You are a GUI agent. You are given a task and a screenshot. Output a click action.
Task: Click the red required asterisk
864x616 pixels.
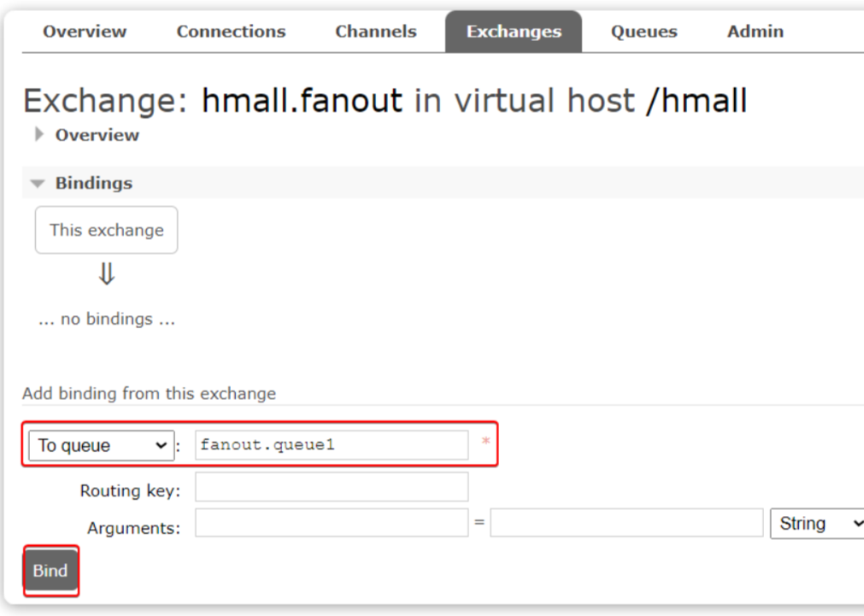(485, 441)
